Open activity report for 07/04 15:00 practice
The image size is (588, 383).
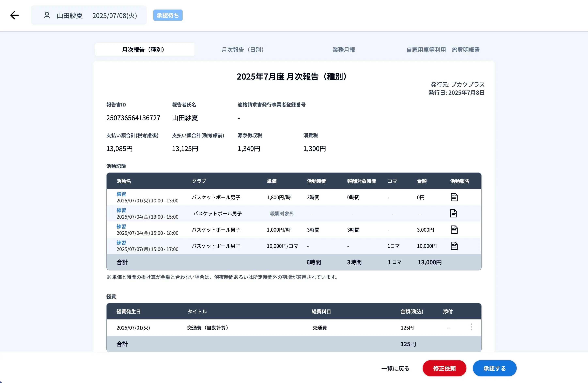(454, 230)
